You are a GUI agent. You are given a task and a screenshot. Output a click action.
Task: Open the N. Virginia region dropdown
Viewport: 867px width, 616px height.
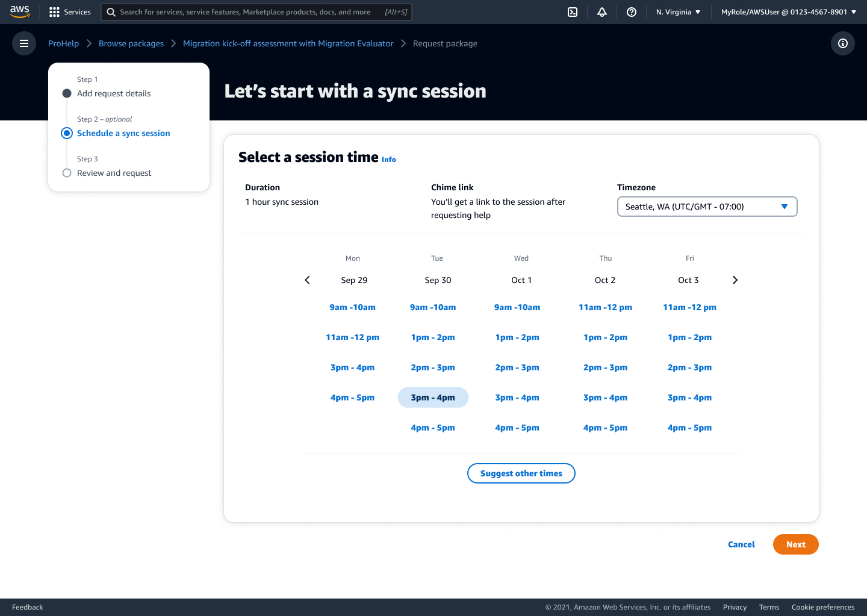(678, 11)
